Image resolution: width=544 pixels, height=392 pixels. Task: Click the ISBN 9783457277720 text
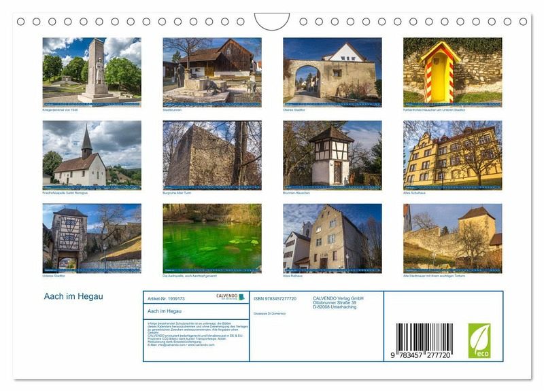275,298
